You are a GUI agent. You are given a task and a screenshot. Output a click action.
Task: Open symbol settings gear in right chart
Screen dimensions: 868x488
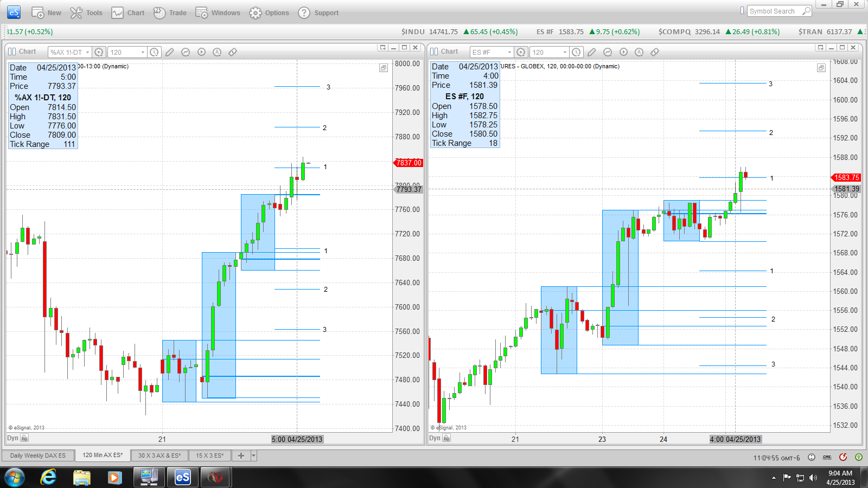[521, 52]
